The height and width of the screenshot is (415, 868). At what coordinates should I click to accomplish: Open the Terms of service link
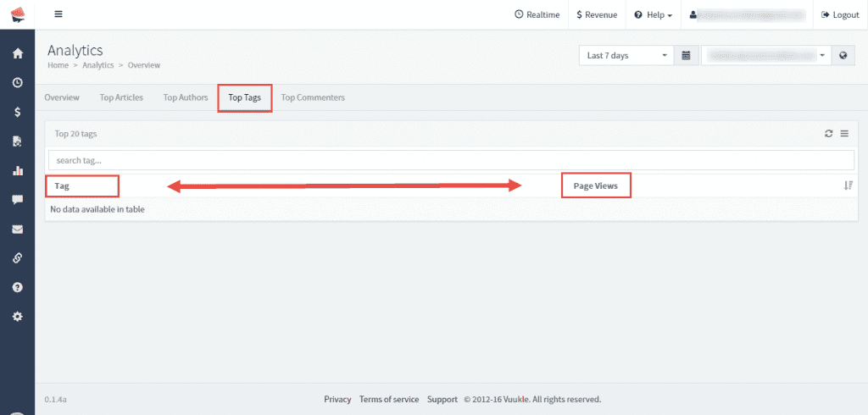coord(389,399)
